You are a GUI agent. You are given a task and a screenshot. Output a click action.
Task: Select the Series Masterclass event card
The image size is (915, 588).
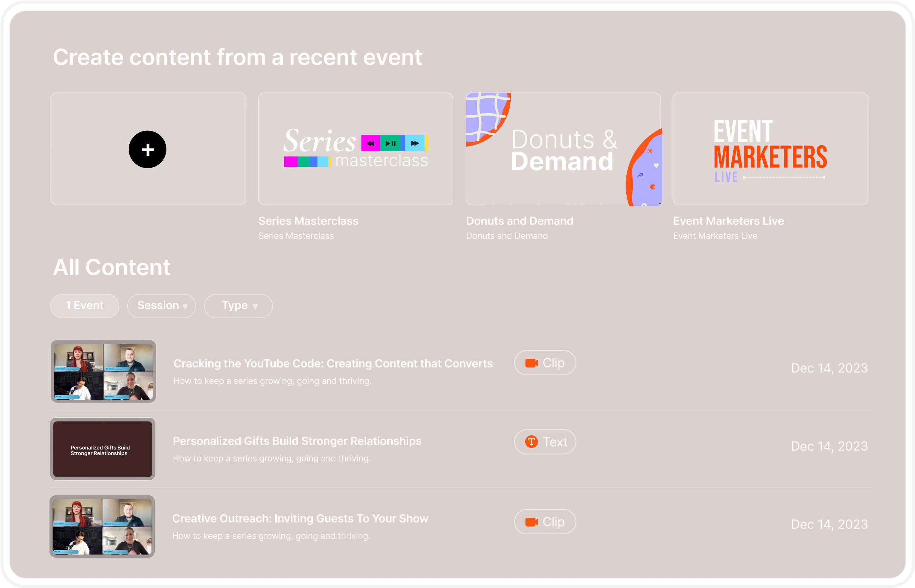coord(355,149)
